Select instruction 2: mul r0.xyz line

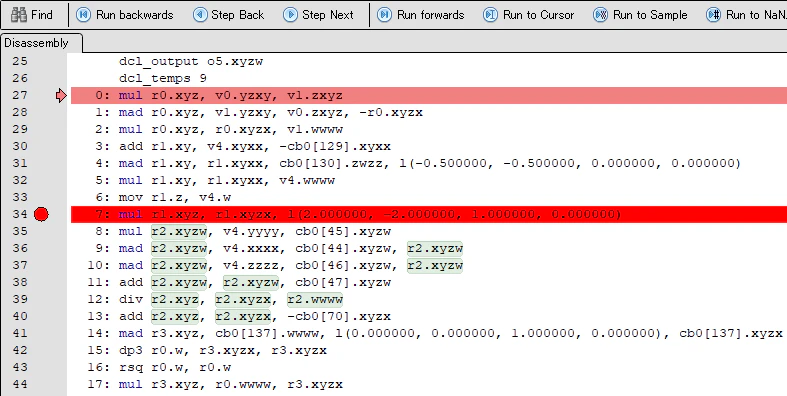pyautogui.click(x=219, y=129)
